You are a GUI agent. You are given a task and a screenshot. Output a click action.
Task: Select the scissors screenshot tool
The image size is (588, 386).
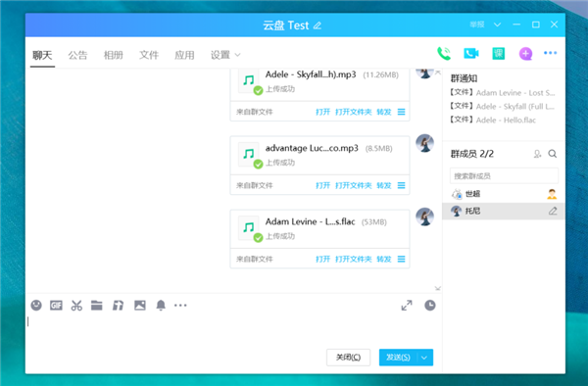click(76, 306)
